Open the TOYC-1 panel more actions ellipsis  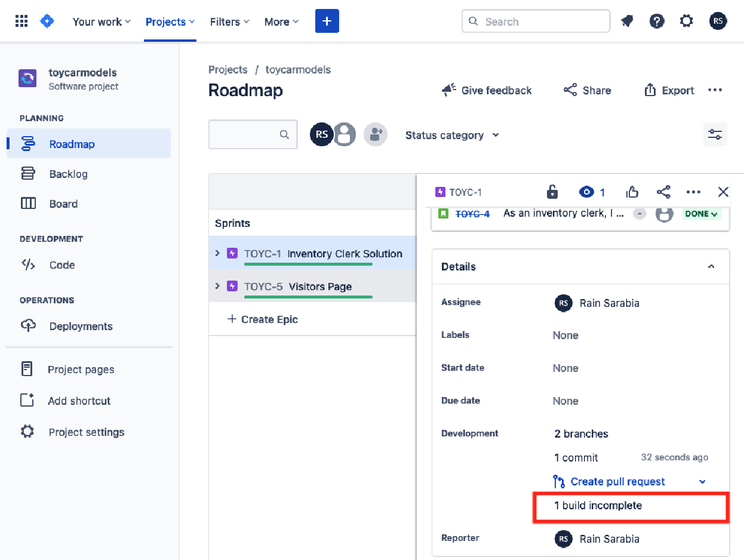click(x=693, y=192)
